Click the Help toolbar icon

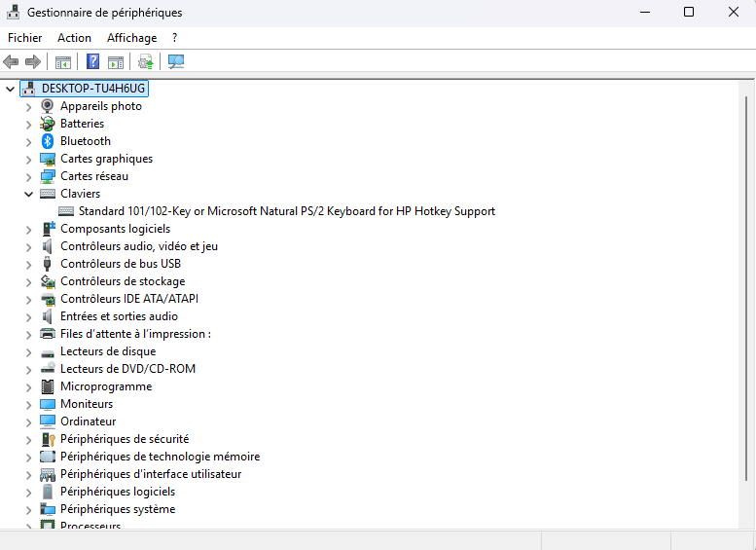click(93, 62)
